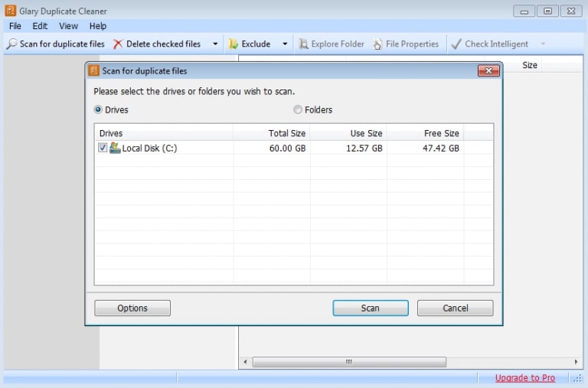Click the horizontal scrollbar thumb at the bottom
This screenshot has height=388, width=588.
click(x=348, y=362)
